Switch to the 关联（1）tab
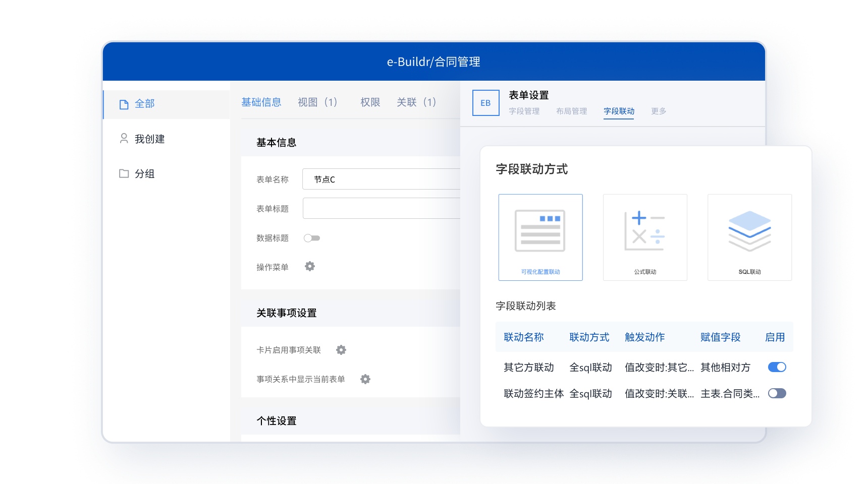 point(417,102)
